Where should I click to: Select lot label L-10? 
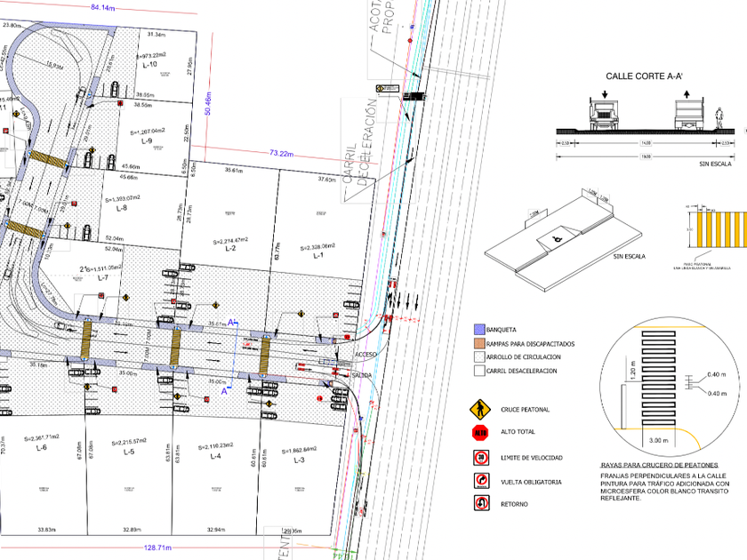click(x=149, y=64)
